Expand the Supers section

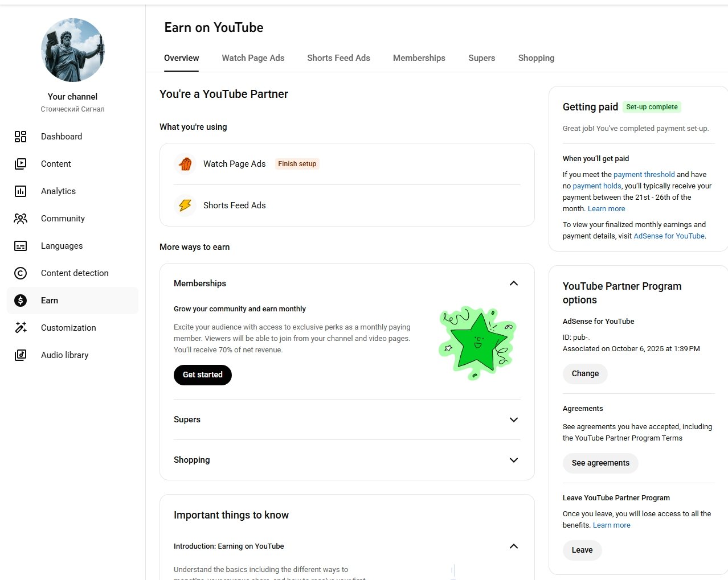pyautogui.click(x=513, y=419)
